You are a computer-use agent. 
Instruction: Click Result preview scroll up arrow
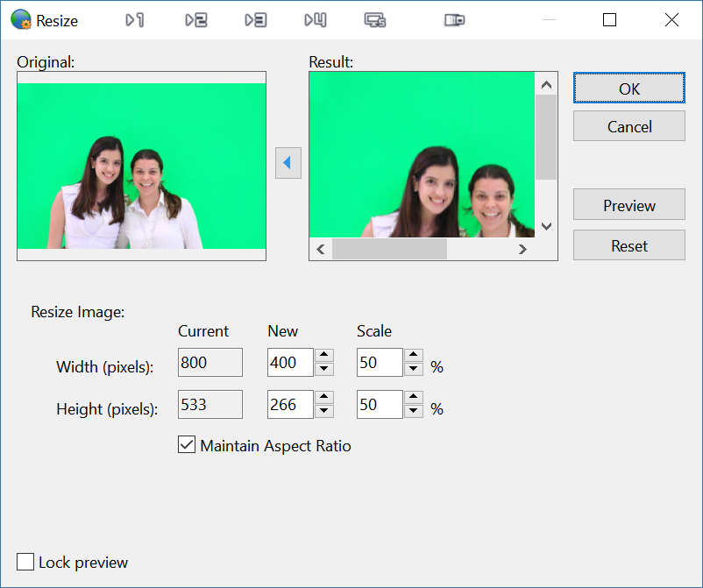[546, 84]
